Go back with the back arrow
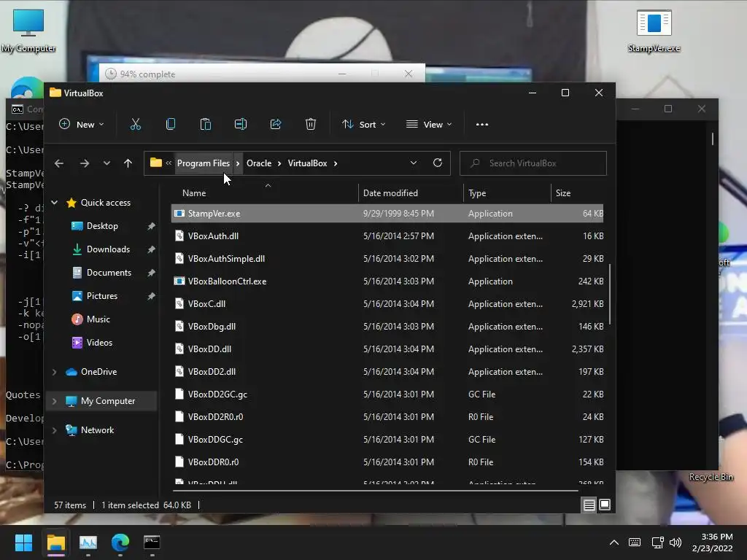The width and height of the screenshot is (747, 560). click(59, 163)
